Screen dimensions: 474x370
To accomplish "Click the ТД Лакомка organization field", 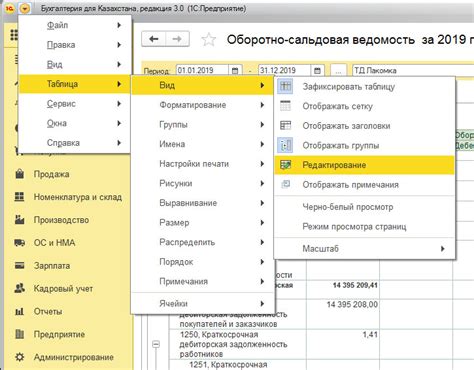I will point(413,70).
